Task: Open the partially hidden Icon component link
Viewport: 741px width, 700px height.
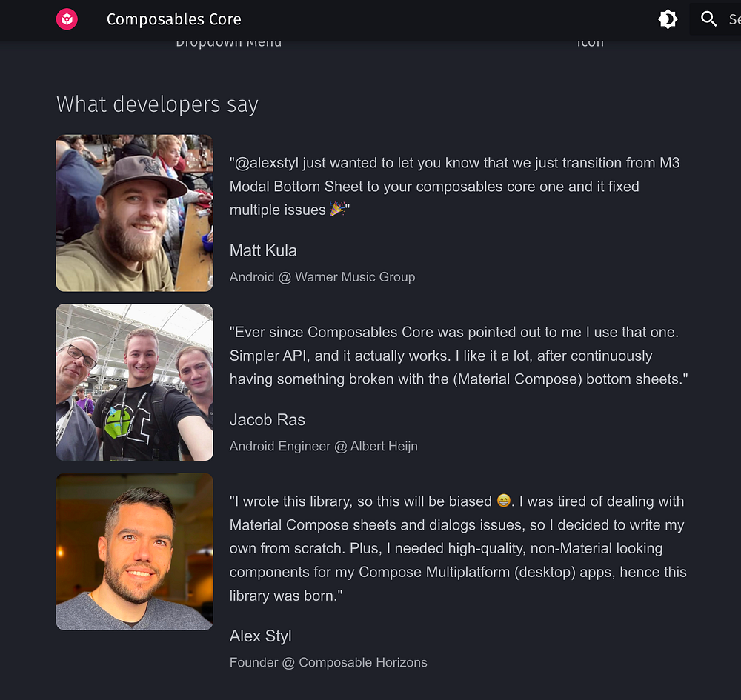Action: (x=591, y=43)
